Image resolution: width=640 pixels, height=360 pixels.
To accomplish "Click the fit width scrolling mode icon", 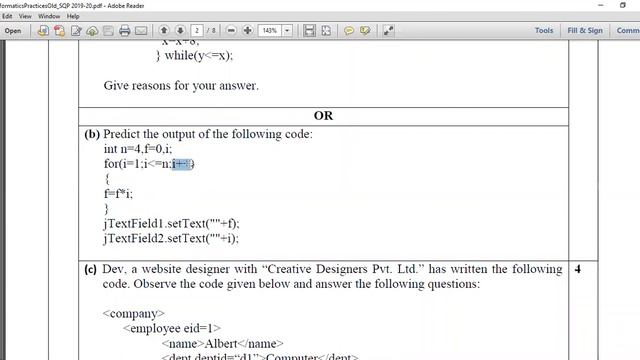I will (309, 31).
